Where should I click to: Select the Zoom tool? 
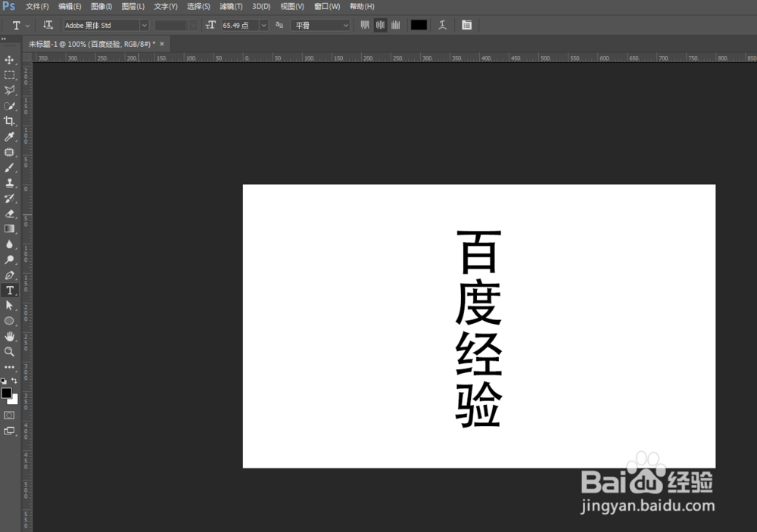tap(10, 351)
